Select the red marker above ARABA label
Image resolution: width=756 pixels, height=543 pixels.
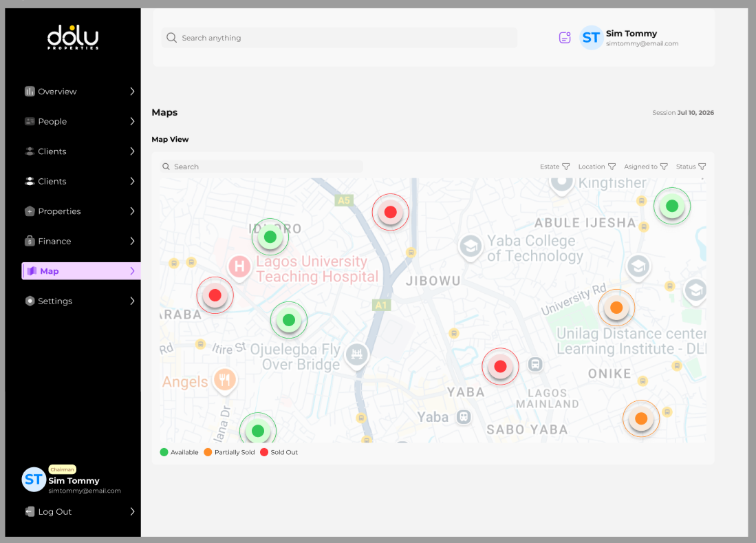click(x=215, y=295)
